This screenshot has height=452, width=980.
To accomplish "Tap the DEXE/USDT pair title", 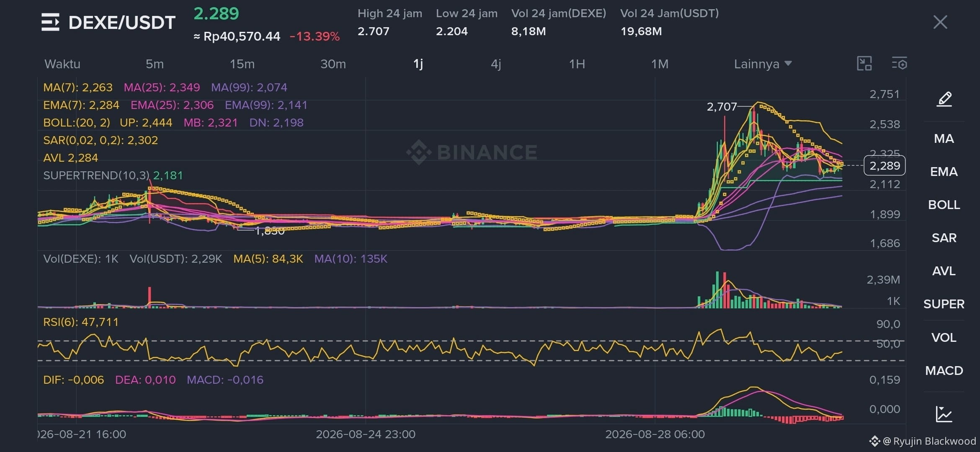I will [122, 23].
